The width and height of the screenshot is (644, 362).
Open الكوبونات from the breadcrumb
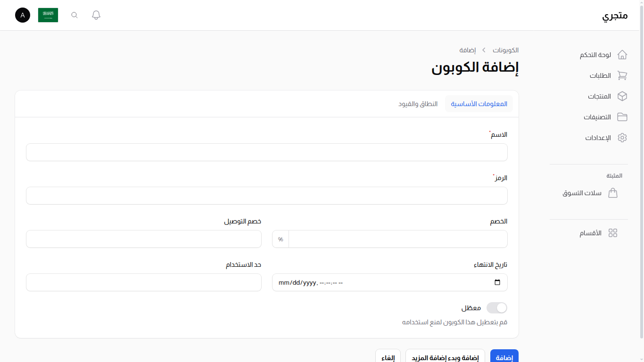click(505, 50)
